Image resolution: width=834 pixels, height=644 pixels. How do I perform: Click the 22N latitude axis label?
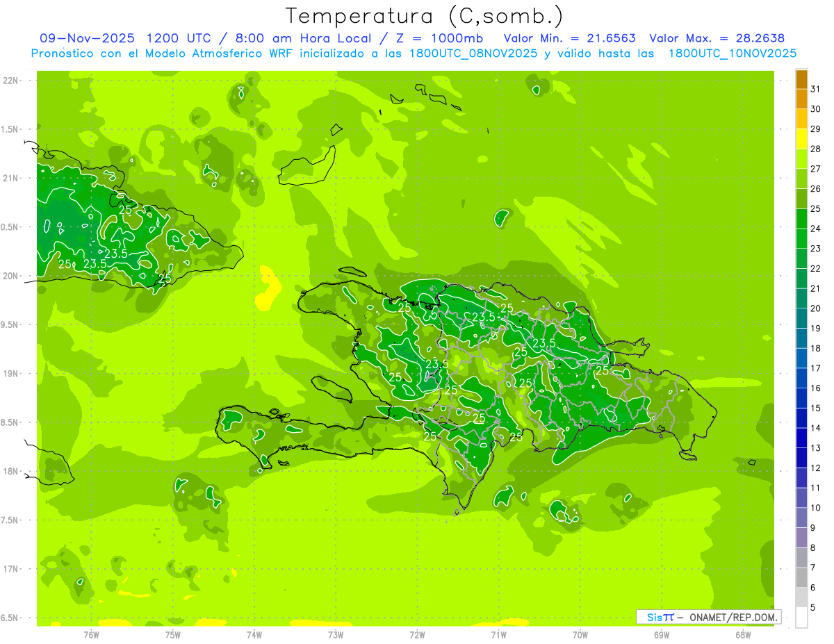click(11, 81)
